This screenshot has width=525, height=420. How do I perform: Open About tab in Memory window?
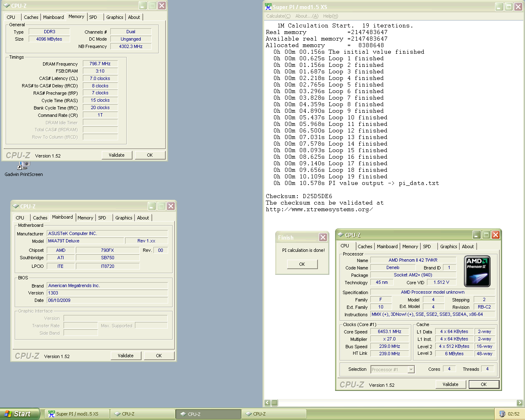134,17
